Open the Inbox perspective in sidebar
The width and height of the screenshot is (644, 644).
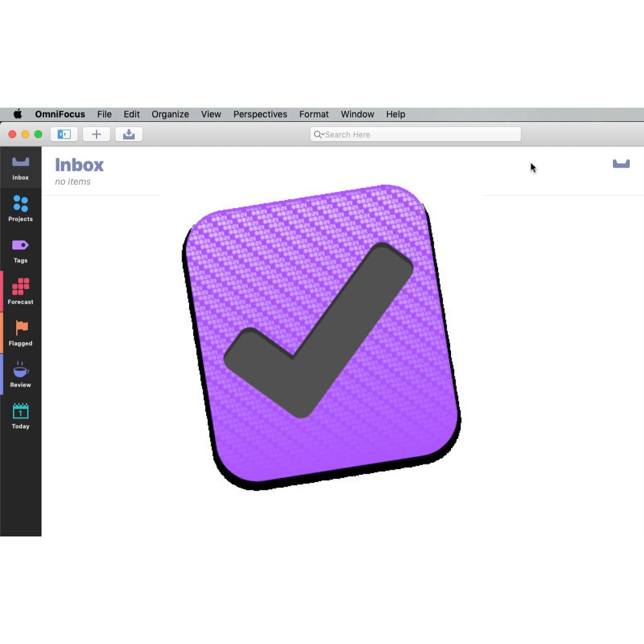[x=21, y=167]
